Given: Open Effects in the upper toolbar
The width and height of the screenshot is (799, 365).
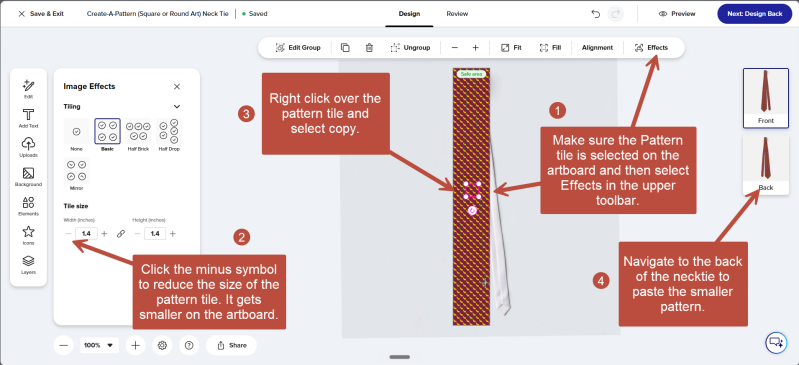Looking at the screenshot, I should 651,47.
